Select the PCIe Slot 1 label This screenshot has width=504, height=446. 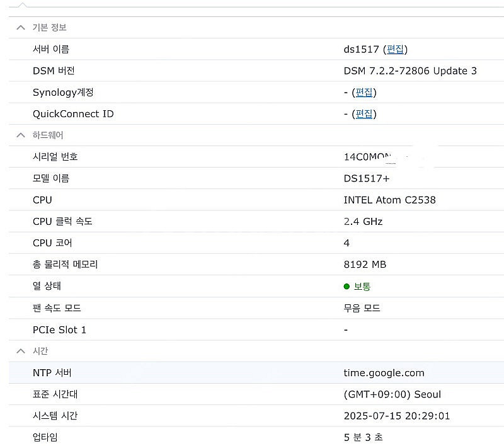[x=59, y=330]
